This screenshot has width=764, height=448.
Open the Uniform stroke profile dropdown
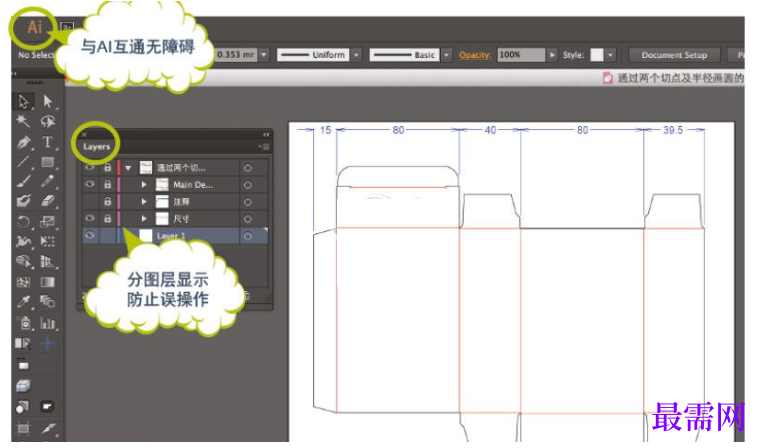coord(356,55)
